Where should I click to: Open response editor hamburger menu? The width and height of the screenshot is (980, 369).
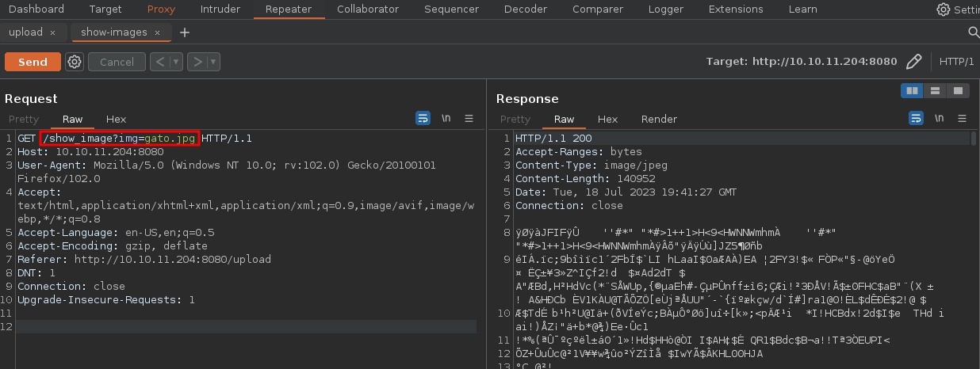(x=962, y=118)
